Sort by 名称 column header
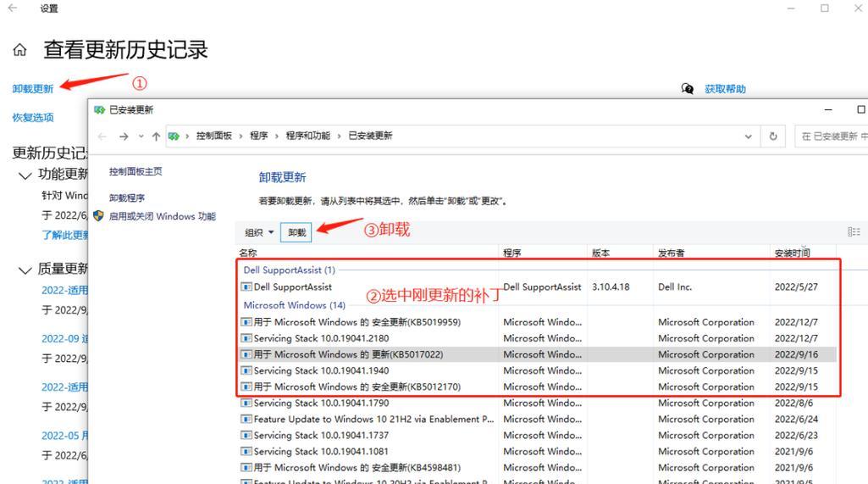 tap(248, 253)
